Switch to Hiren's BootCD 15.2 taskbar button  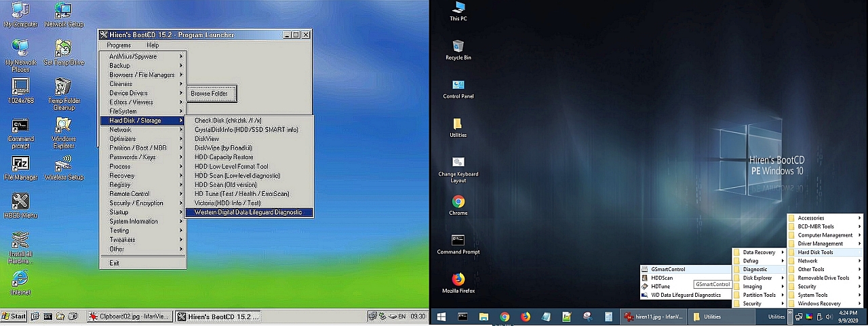click(x=218, y=317)
